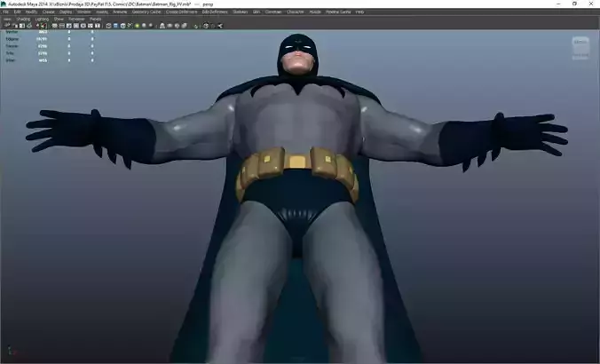Toggle the Safe Action guide
This screenshot has width=600, height=364.
click(x=90, y=26)
